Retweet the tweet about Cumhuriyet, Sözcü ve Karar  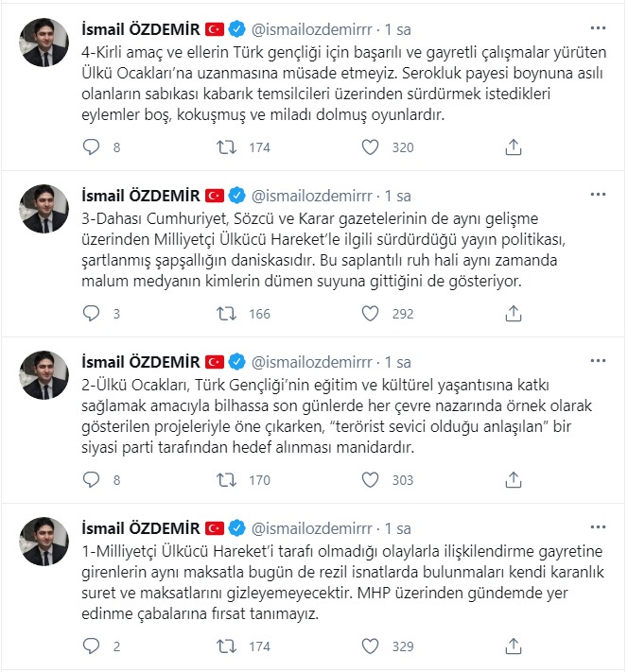point(228,314)
